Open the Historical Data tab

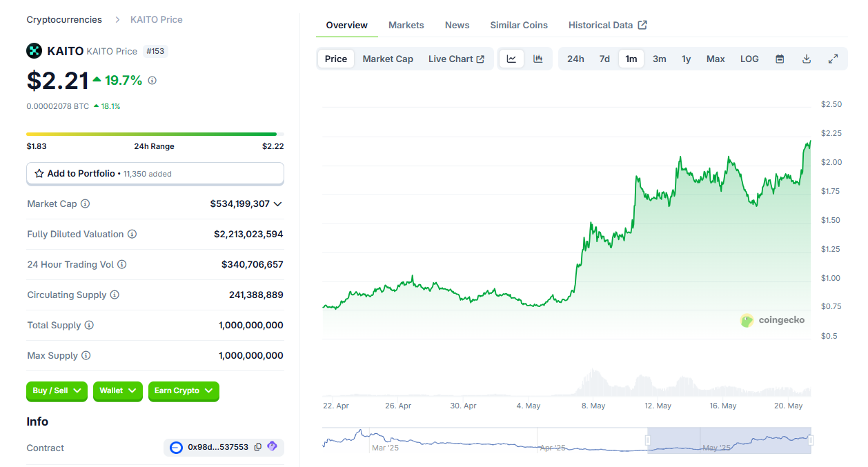[x=608, y=25]
